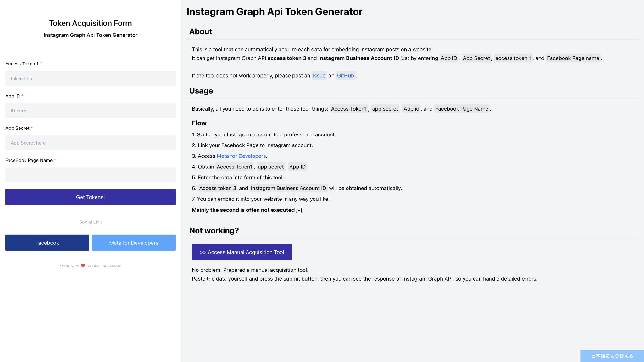Click the App Secret input field
Viewport: 644px width, 362px height.
coord(90,143)
